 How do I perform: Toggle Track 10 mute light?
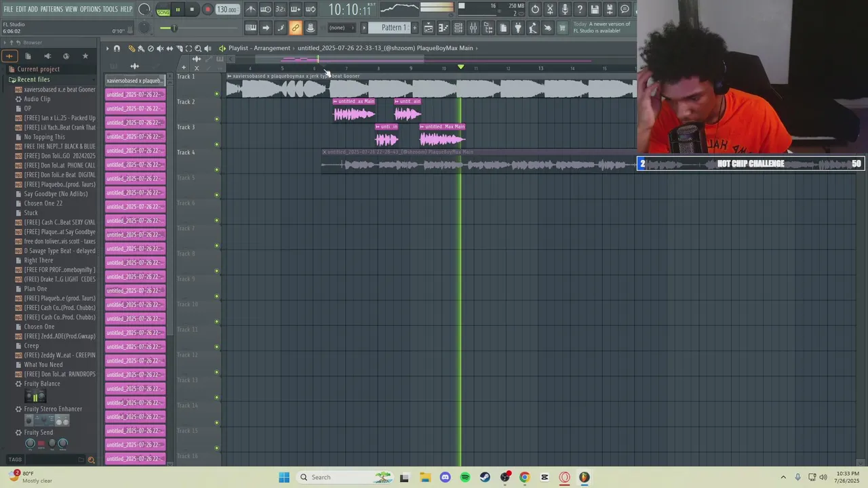(x=217, y=321)
